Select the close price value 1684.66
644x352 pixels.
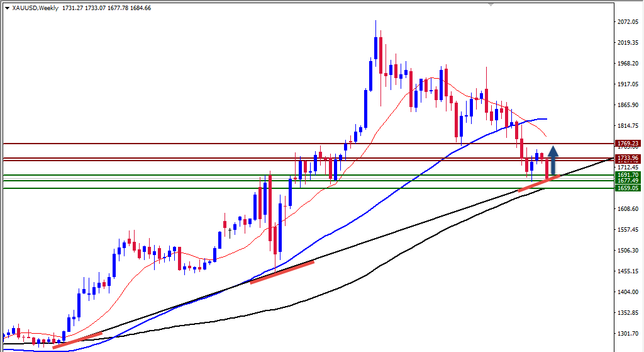click(x=140, y=8)
